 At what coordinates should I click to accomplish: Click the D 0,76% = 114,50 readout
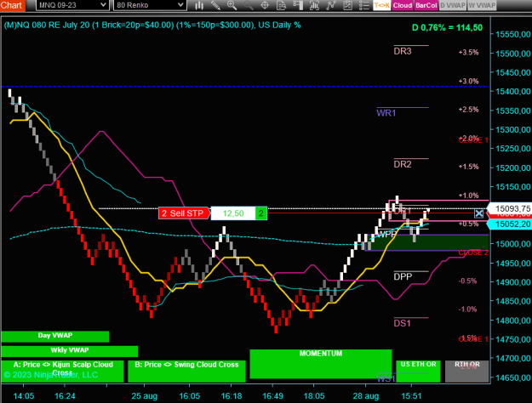pos(447,28)
